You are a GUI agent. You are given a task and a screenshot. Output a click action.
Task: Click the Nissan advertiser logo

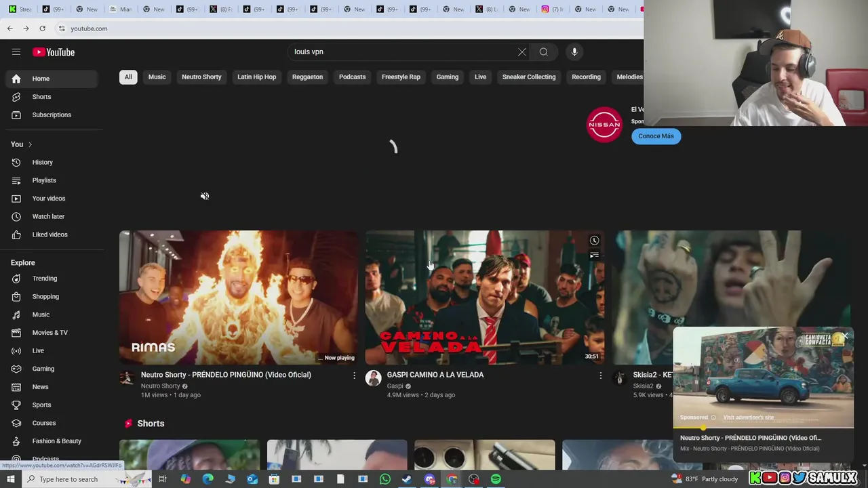[604, 125]
